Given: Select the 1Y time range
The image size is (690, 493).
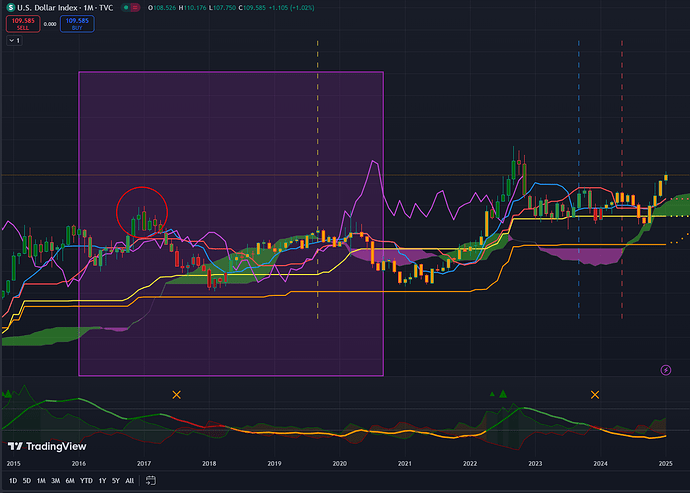Looking at the screenshot, I should [102, 481].
